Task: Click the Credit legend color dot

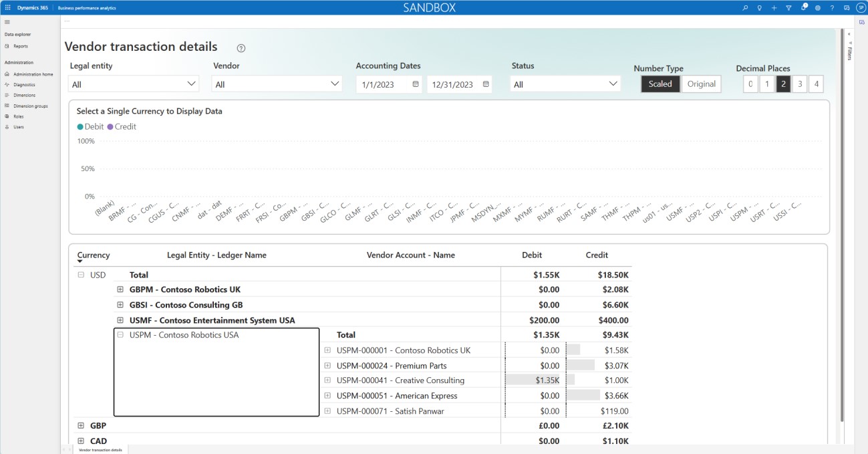Action: tap(110, 127)
